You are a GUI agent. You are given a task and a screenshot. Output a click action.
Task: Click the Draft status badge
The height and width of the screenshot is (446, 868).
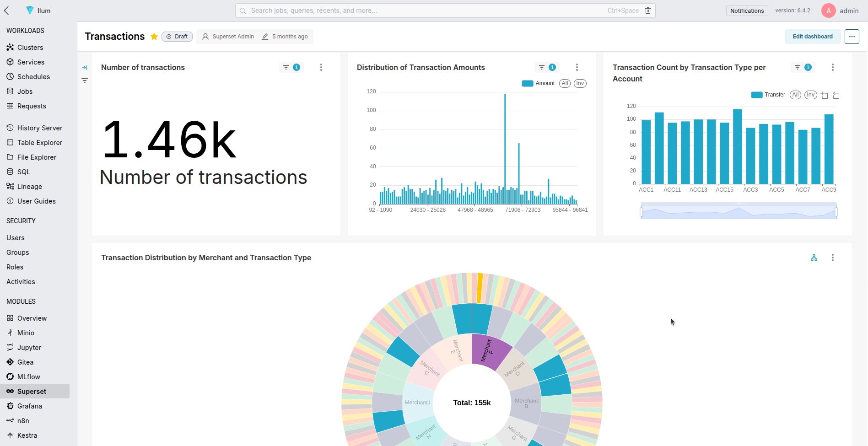pyautogui.click(x=177, y=37)
